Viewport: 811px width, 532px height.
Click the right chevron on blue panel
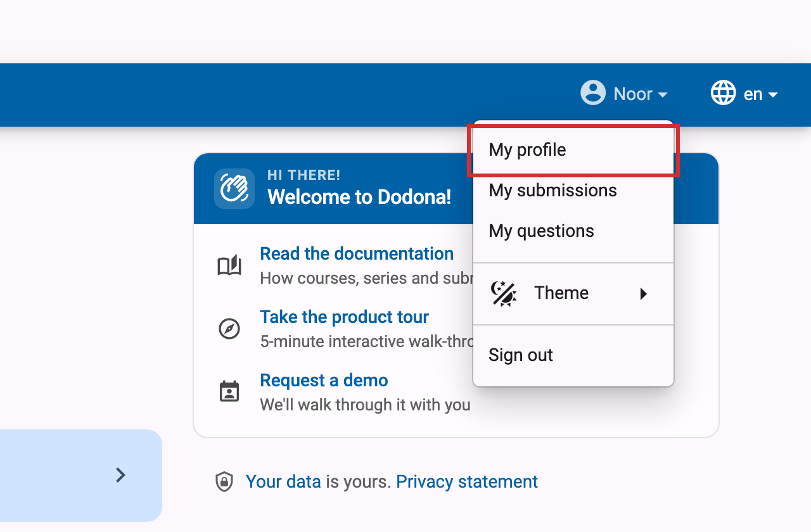click(x=120, y=475)
